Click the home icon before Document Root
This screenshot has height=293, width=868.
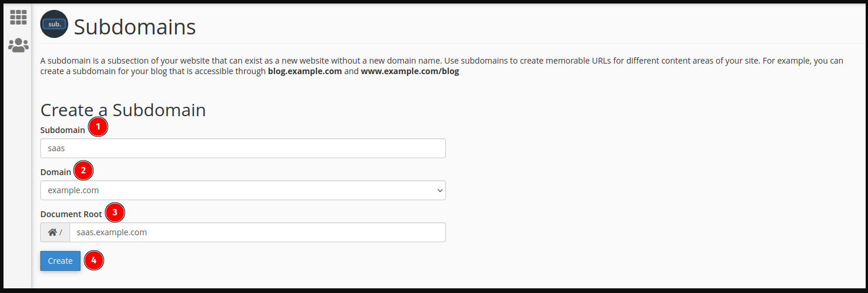tap(53, 232)
